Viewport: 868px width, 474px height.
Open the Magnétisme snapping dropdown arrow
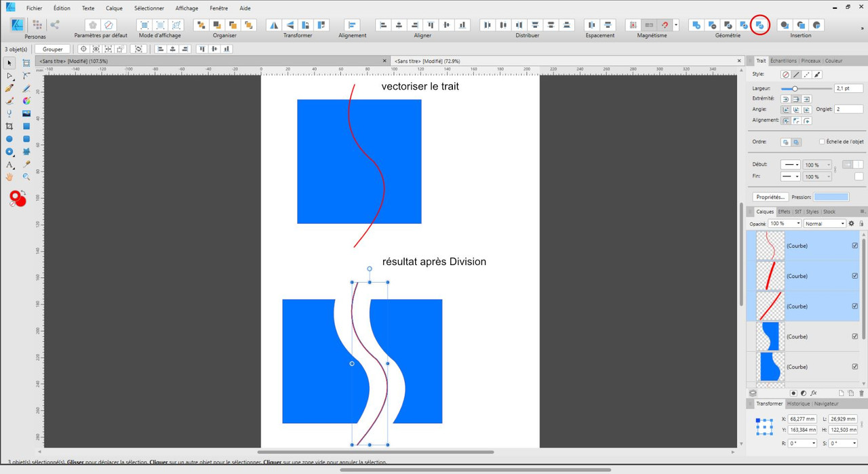pos(676,25)
